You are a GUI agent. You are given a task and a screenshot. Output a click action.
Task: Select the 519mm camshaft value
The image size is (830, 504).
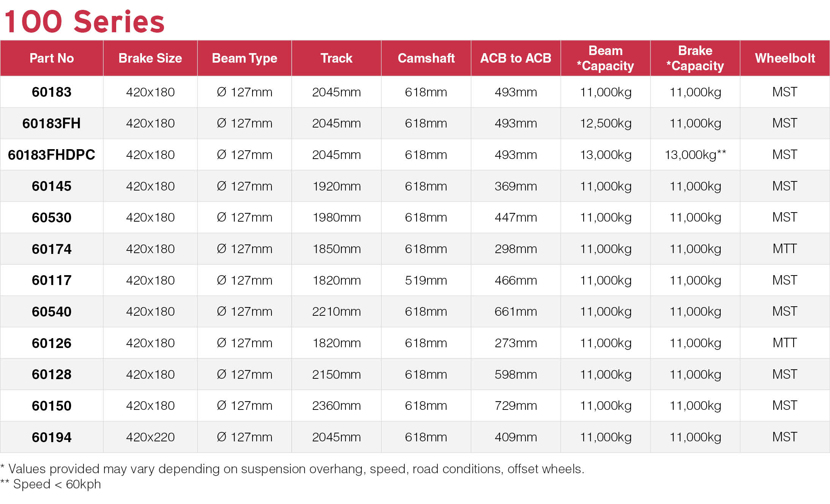(426, 280)
